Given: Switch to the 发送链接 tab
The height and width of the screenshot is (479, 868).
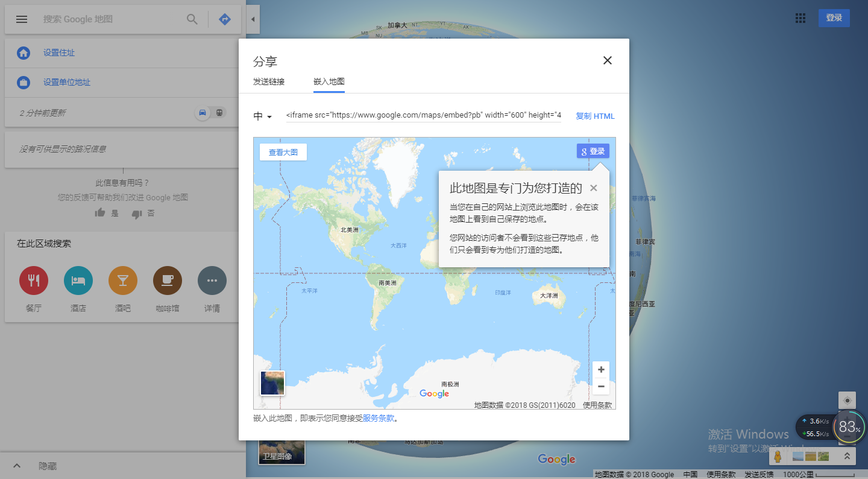Looking at the screenshot, I should tap(269, 81).
